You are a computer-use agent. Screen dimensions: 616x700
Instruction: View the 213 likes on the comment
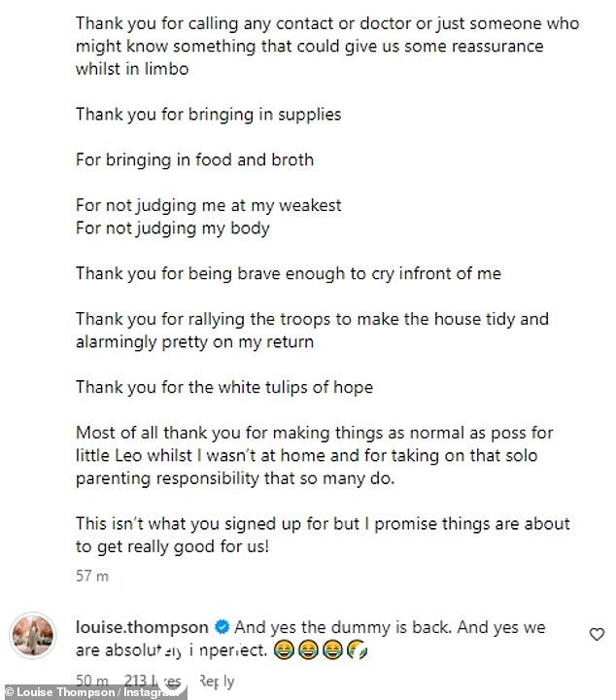pos(153,681)
